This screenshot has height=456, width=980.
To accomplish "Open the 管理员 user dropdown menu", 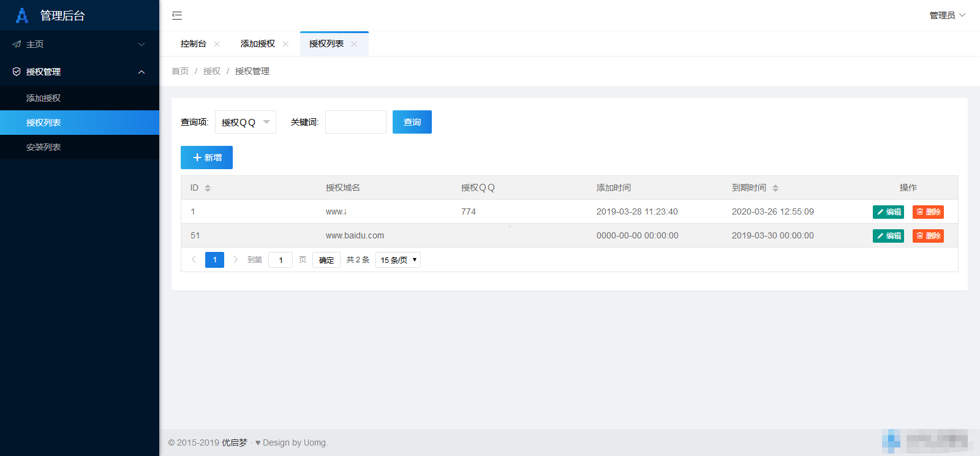I will point(947,15).
